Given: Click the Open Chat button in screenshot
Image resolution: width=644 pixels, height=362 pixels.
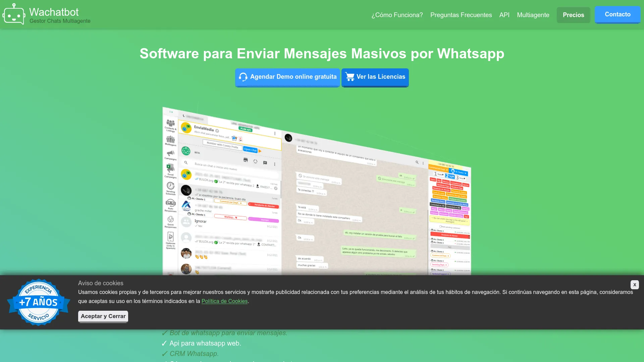Looking at the screenshot, I should [x=250, y=150].
